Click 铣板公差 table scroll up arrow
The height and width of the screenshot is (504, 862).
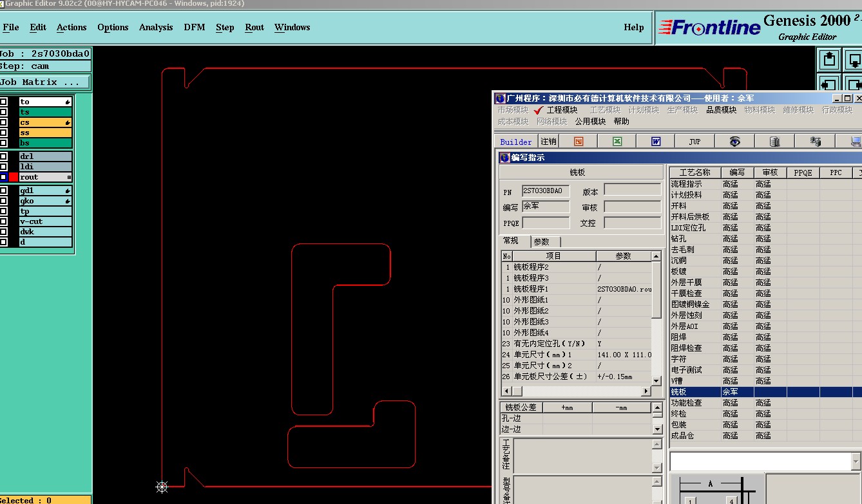657,407
